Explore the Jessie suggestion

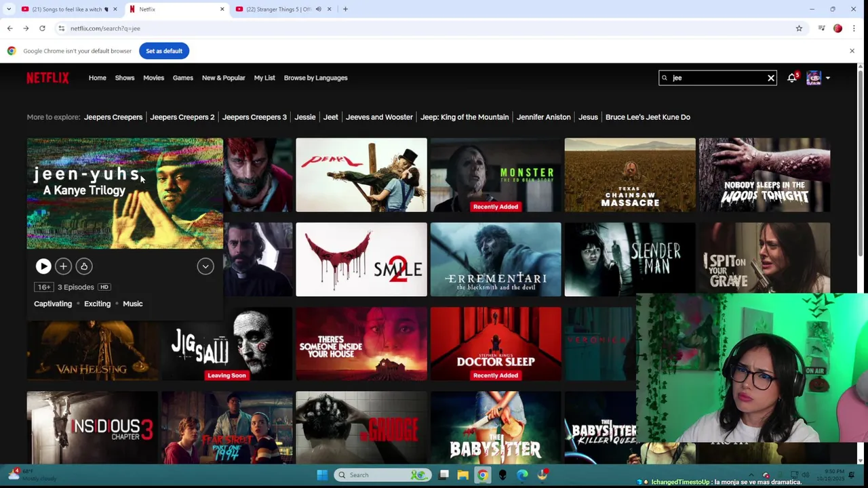(x=305, y=117)
